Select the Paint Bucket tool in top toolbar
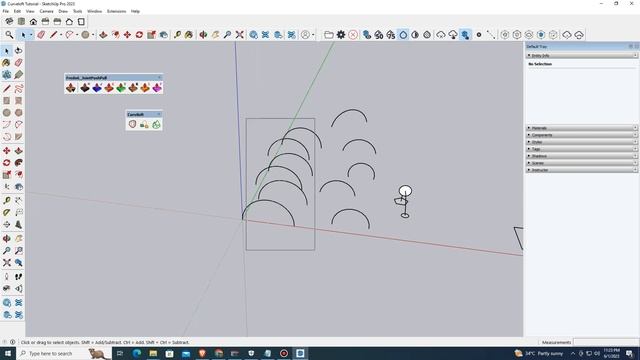The image size is (640, 360). coord(189,35)
